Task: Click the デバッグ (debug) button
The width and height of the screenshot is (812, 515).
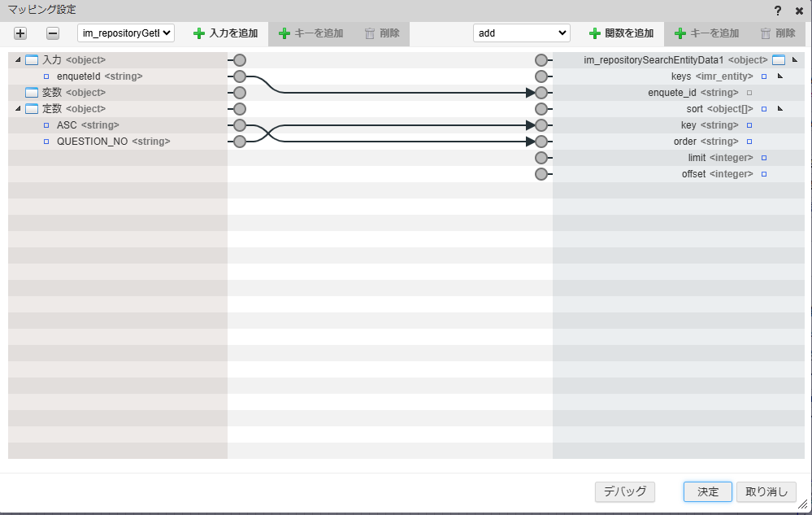Action: tap(624, 491)
